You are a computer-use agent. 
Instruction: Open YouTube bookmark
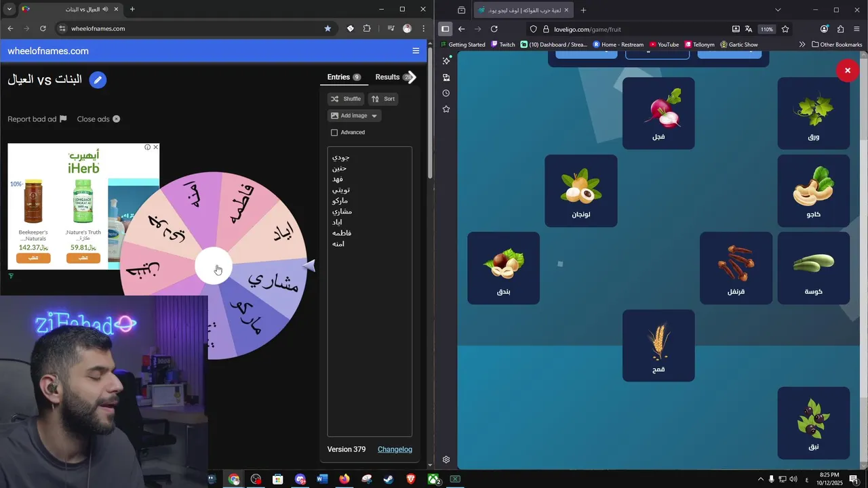pos(664,45)
